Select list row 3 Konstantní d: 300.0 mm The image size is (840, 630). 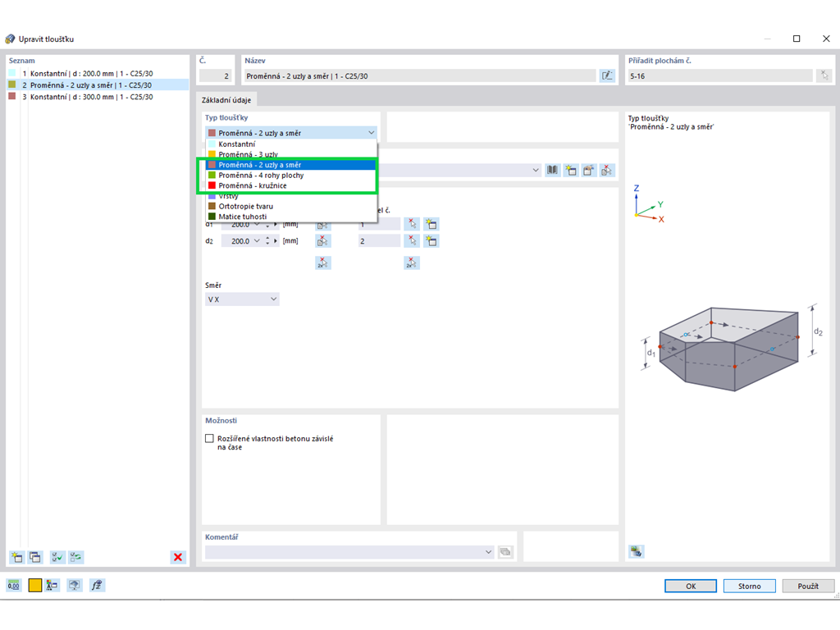click(x=98, y=97)
